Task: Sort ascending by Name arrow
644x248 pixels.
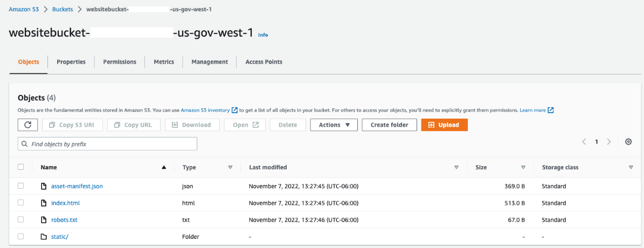Action: pos(164,168)
